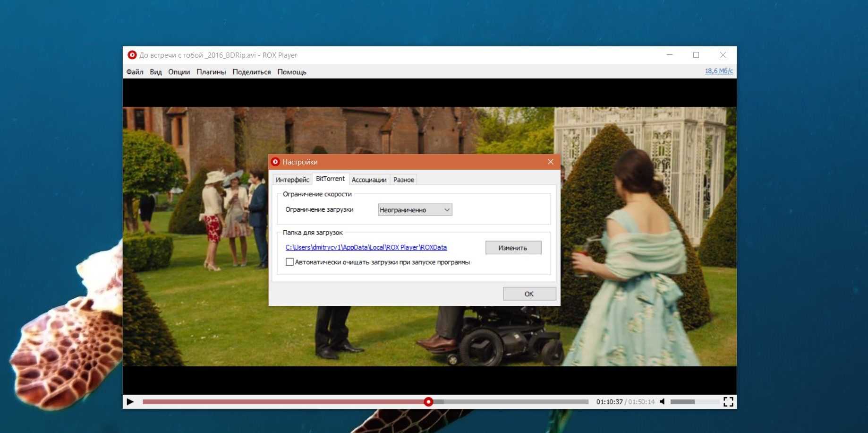The width and height of the screenshot is (868, 433).
Task: Open the ROXData download folder path link
Action: (366, 247)
